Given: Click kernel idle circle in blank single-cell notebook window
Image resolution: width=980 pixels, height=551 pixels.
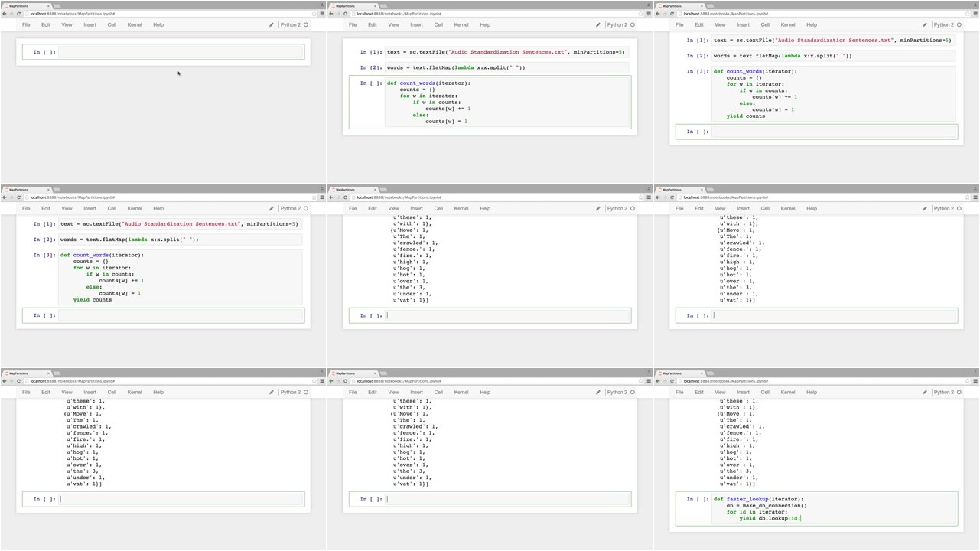Looking at the screenshot, I should [306, 24].
